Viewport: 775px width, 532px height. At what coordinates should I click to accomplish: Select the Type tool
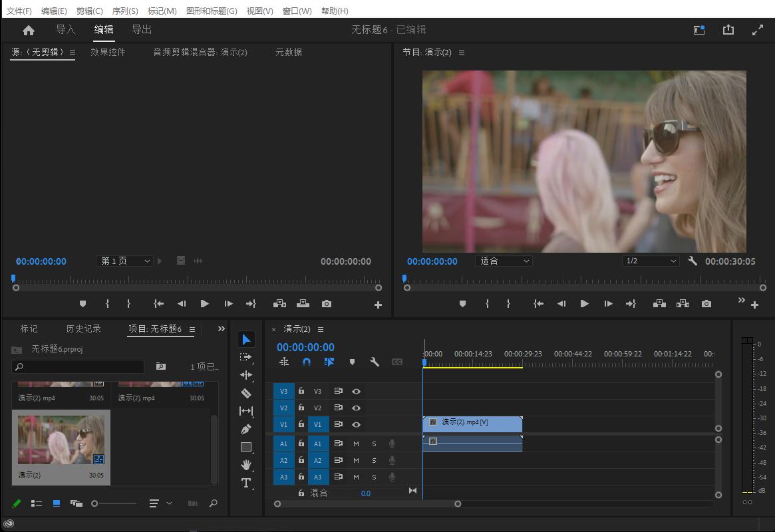pyautogui.click(x=246, y=483)
